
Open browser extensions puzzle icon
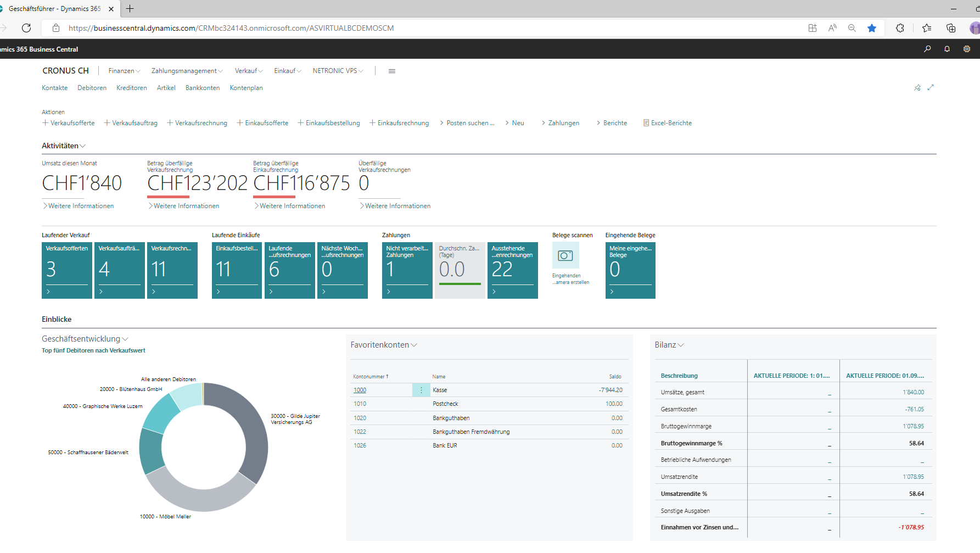pos(900,28)
